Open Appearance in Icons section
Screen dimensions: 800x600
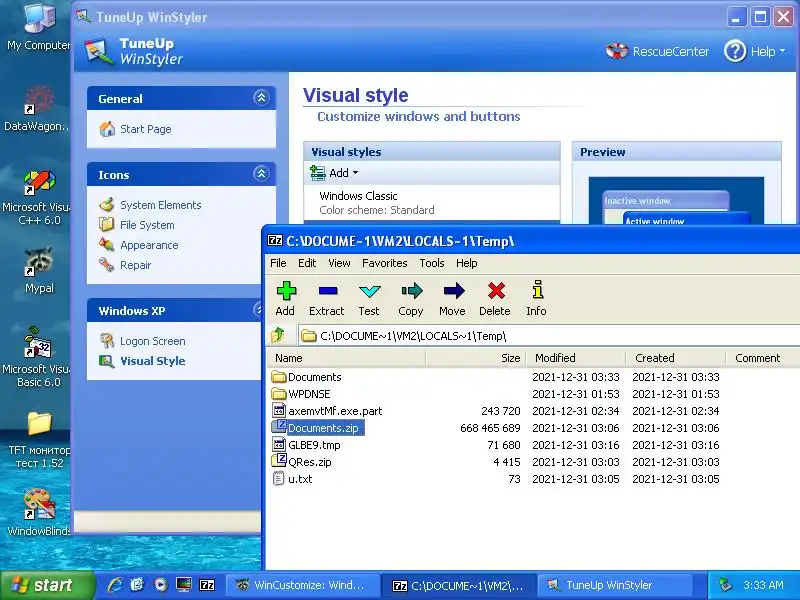[x=139, y=245]
